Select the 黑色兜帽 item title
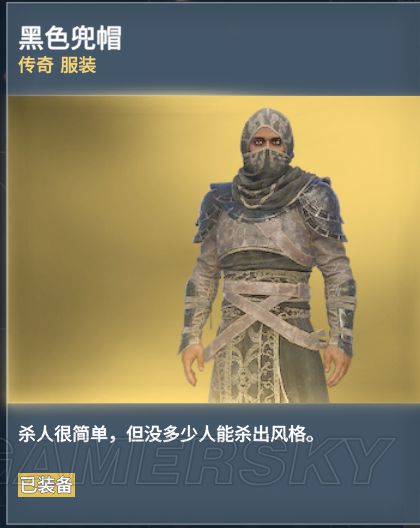 [x=70, y=38]
